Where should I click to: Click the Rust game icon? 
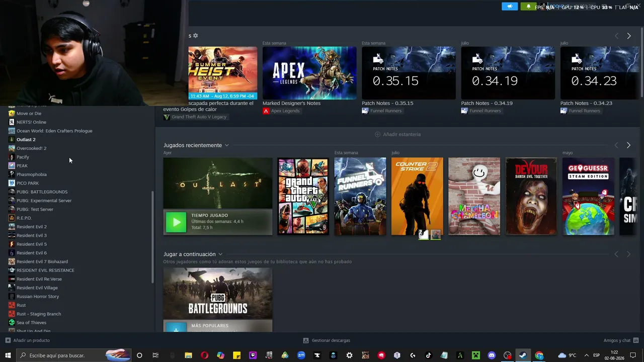click(x=12, y=305)
